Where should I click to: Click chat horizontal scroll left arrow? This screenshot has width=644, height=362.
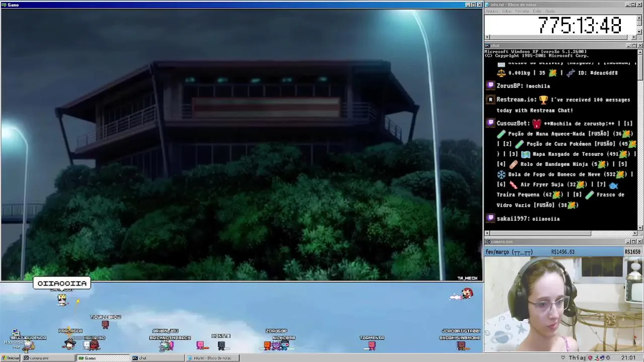coord(487,233)
